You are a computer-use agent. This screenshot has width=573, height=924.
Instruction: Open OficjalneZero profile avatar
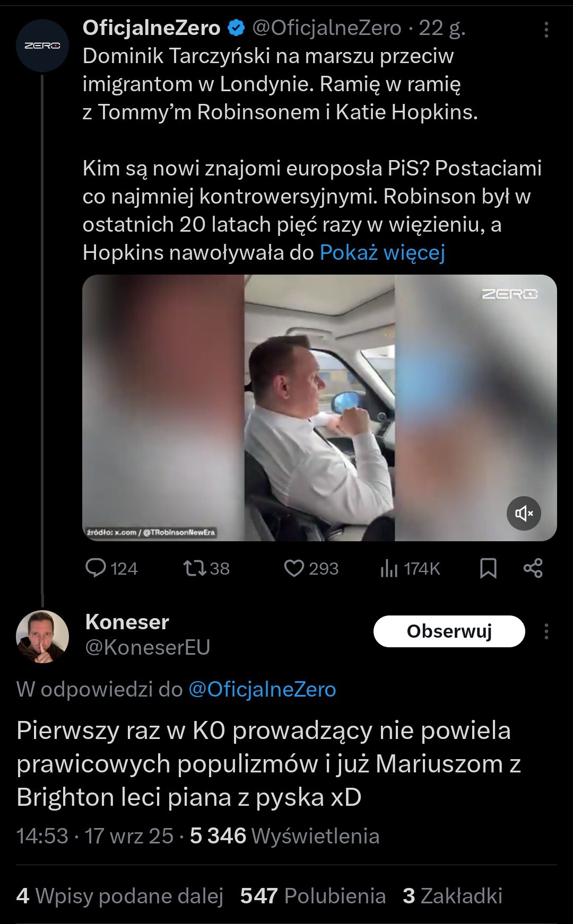click(x=42, y=46)
